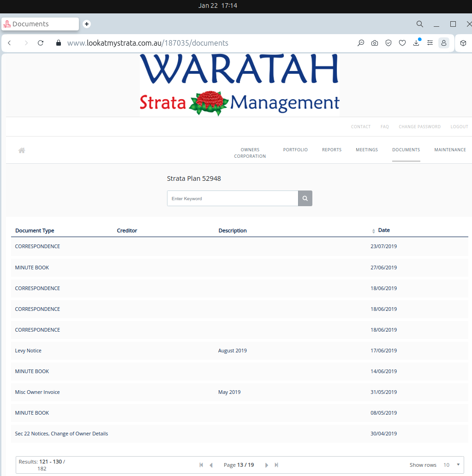Open Owners Corporation menu

point(250,153)
